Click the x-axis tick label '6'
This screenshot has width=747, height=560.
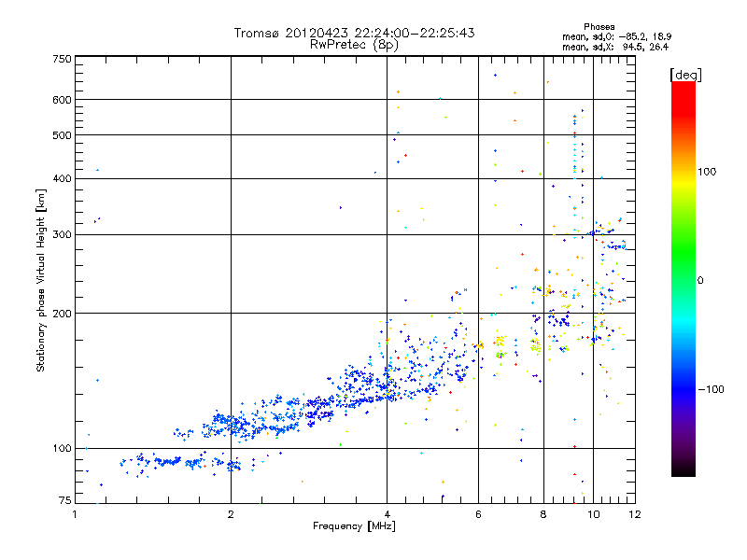[x=478, y=514]
